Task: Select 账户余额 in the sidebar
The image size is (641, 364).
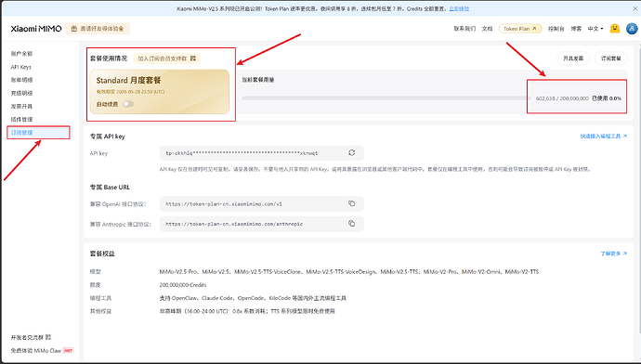Action: click(x=21, y=54)
